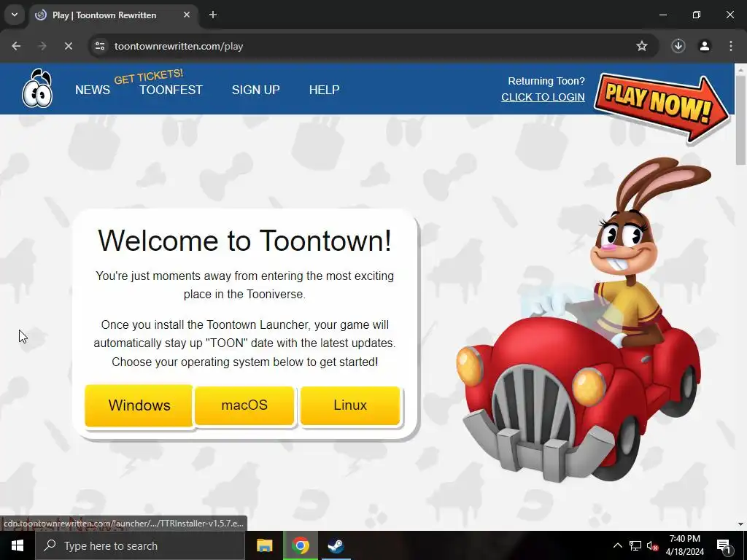Click the GET TICKETS! label
Viewport: 747px width, 560px height.
pyautogui.click(x=149, y=76)
